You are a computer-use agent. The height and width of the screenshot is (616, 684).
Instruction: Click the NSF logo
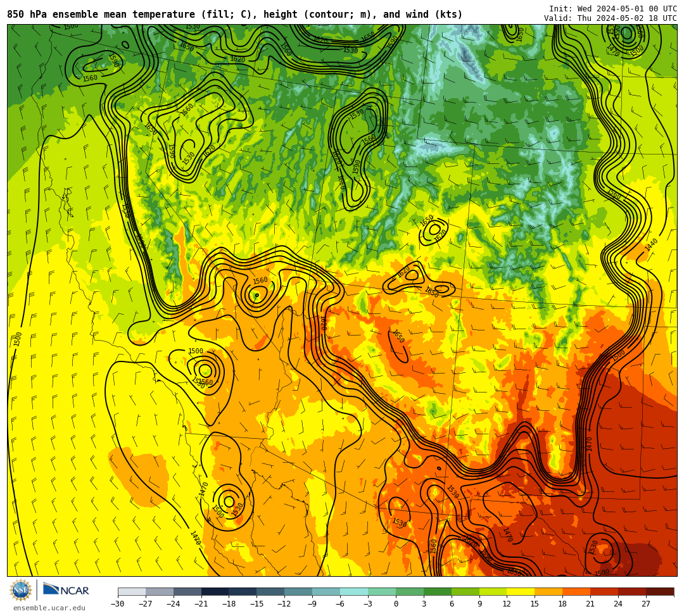pos(20,590)
